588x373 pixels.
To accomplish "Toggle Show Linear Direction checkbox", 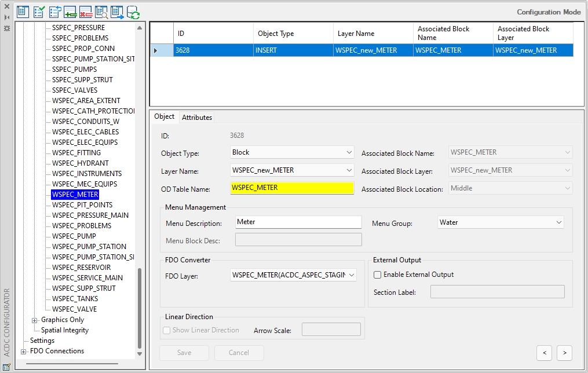I will tap(166, 330).
